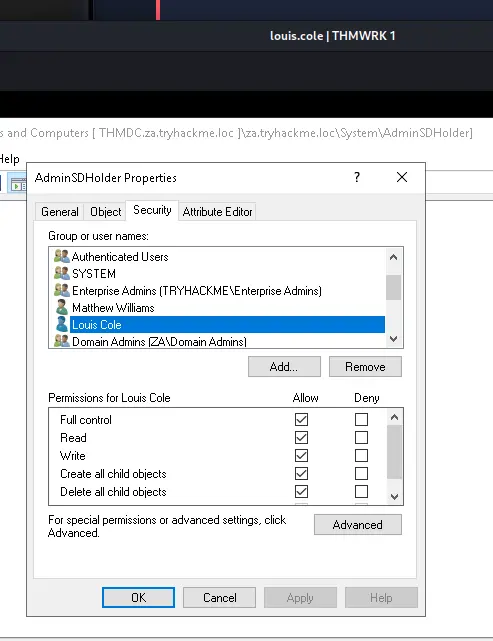Toggle Allow for Delete all child objects
The height and width of the screenshot is (641, 493).
coord(301,491)
